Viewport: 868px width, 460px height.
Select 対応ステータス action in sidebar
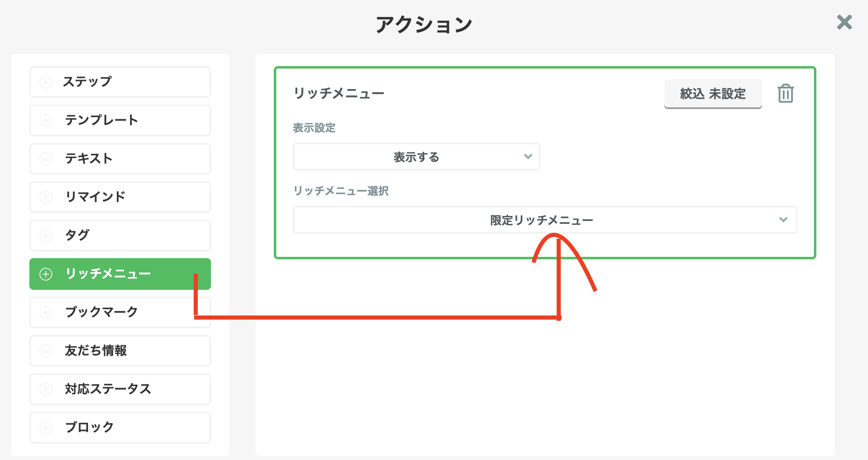point(120,389)
